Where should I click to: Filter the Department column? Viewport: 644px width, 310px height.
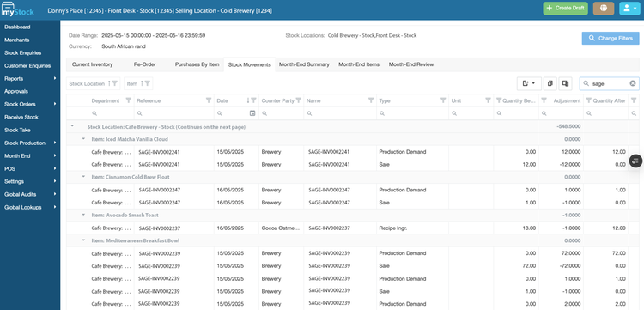pyautogui.click(x=128, y=100)
